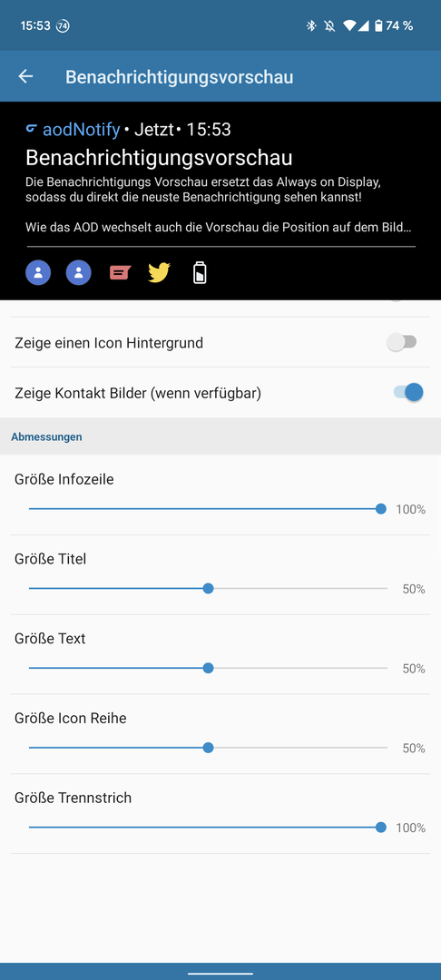Click the Größe Trennstrich slider handle
This screenshot has width=441, height=980.
[381, 827]
